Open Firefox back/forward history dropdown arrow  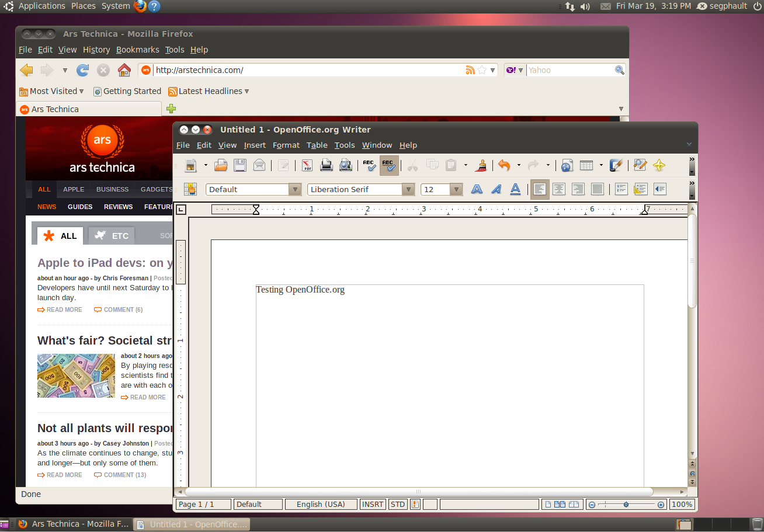click(65, 71)
